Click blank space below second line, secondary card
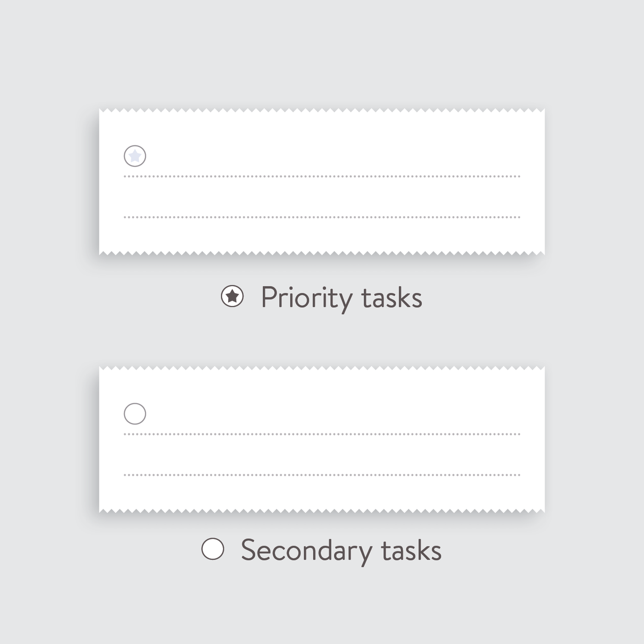 click(322, 492)
